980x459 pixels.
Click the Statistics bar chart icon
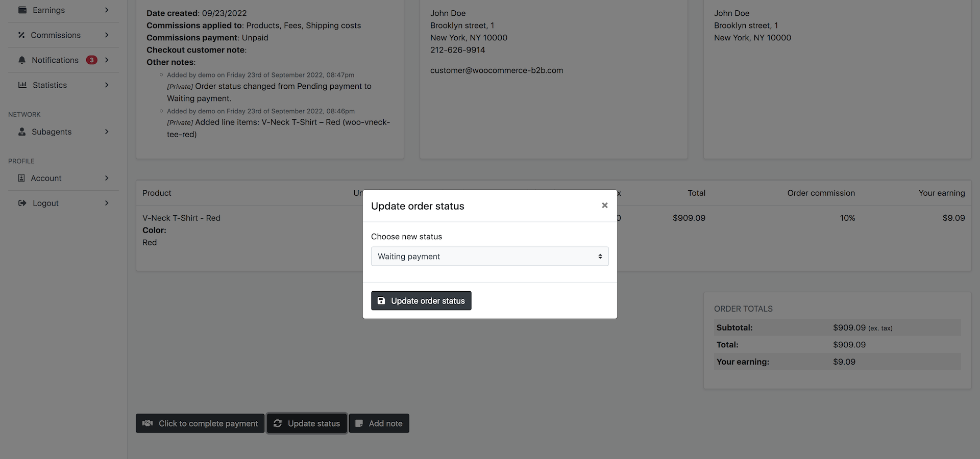pos(22,85)
